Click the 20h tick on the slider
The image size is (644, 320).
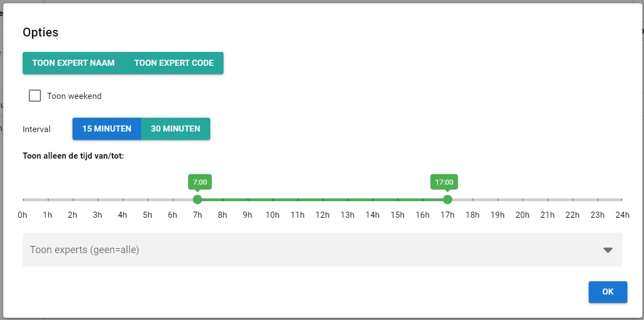[522, 200]
